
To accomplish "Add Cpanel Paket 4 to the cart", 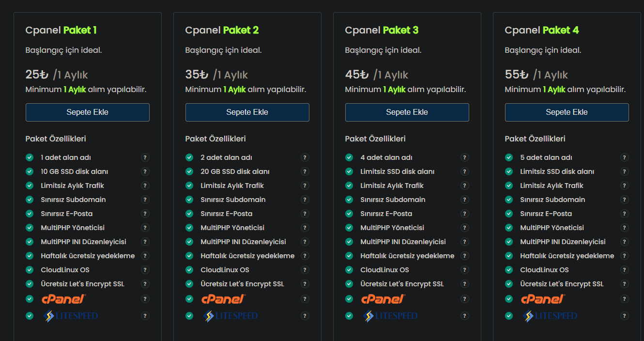I will coord(567,112).
